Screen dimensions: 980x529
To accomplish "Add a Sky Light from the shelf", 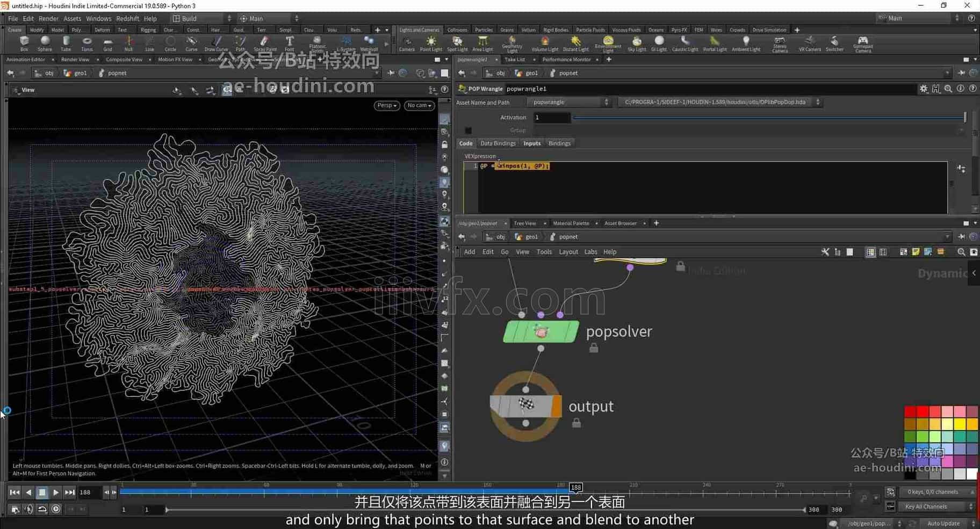I will [x=637, y=44].
